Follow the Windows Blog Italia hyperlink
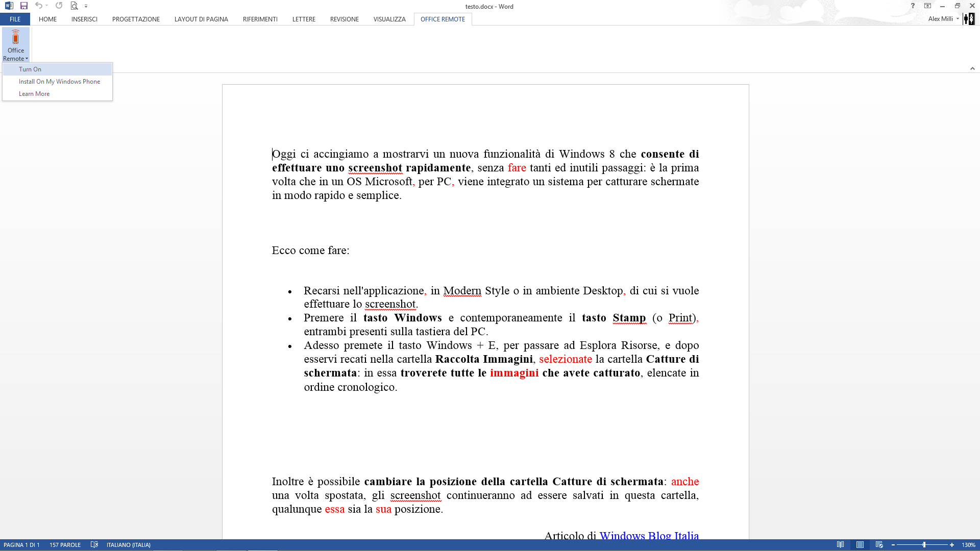Screen dimensions: 980x551 pos(649,535)
